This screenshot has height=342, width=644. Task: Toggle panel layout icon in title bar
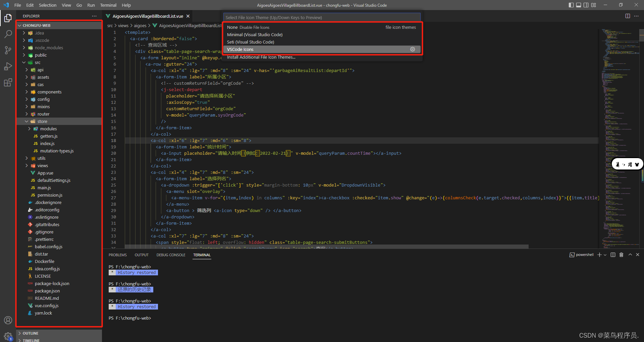(579, 5)
